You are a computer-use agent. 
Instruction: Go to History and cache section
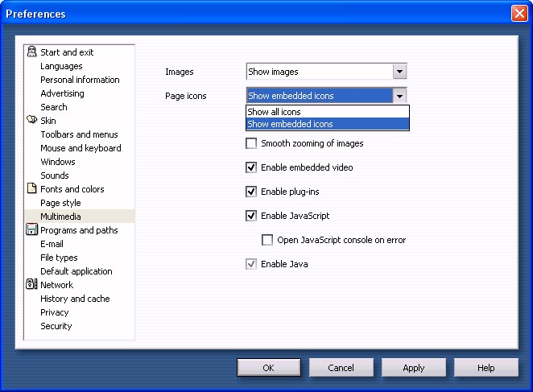tap(75, 299)
